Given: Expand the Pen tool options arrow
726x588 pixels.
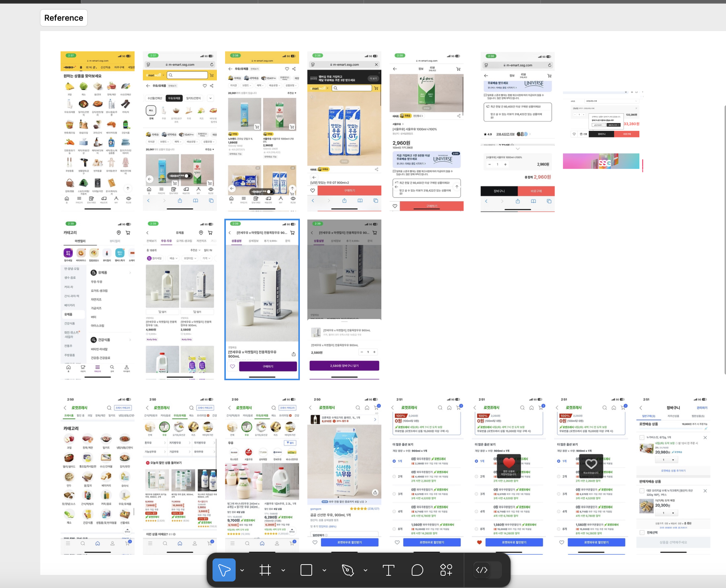Looking at the screenshot, I should [366, 570].
